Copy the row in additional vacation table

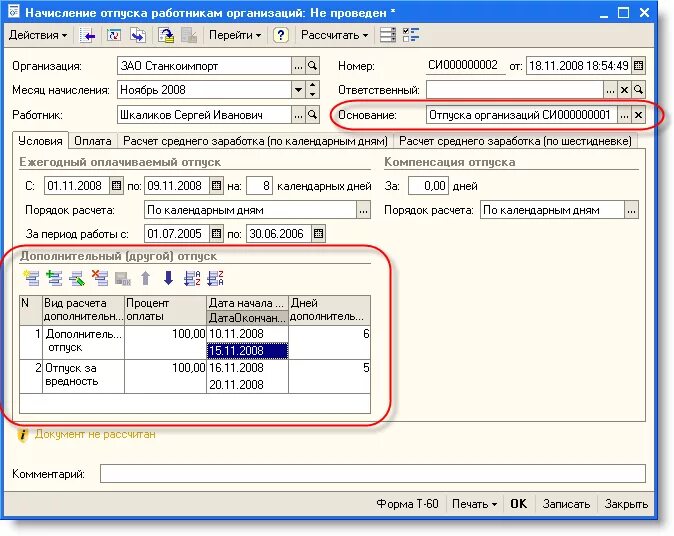54,278
